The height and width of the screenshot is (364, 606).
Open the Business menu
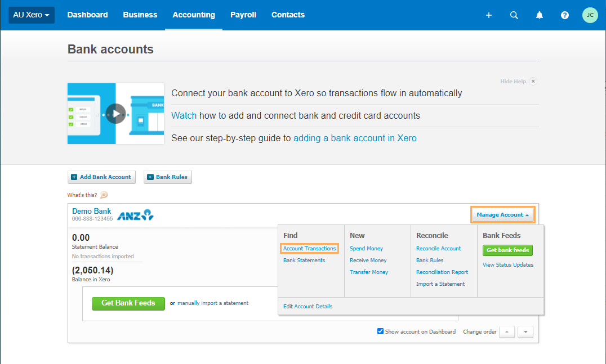pyautogui.click(x=140, y=15)
